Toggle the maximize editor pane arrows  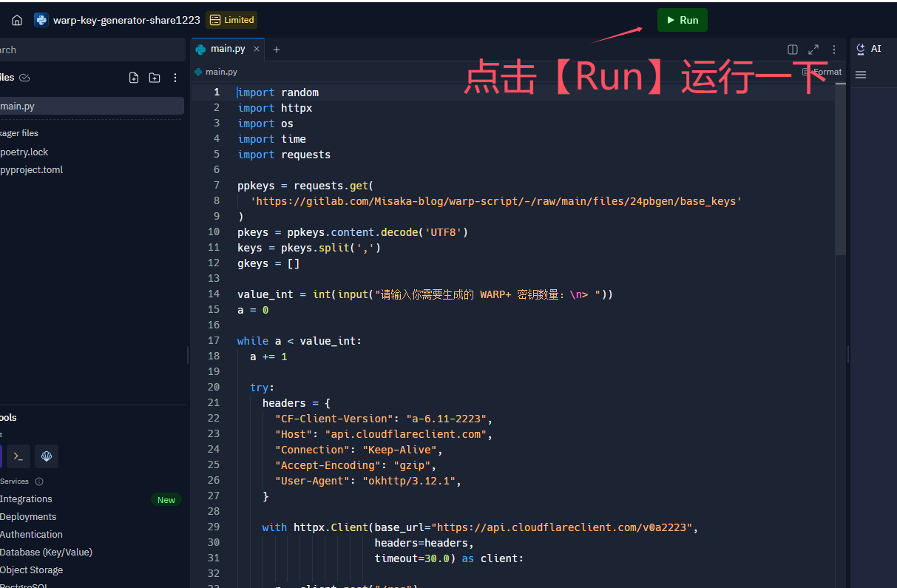pyautogui.click(x=813, y=50)
